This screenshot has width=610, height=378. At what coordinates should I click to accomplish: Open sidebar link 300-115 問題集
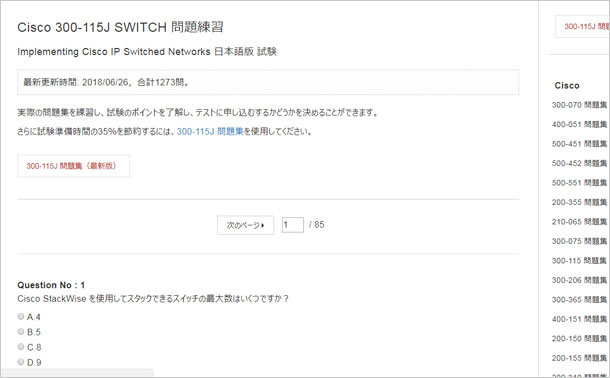[x=579, y=261]
